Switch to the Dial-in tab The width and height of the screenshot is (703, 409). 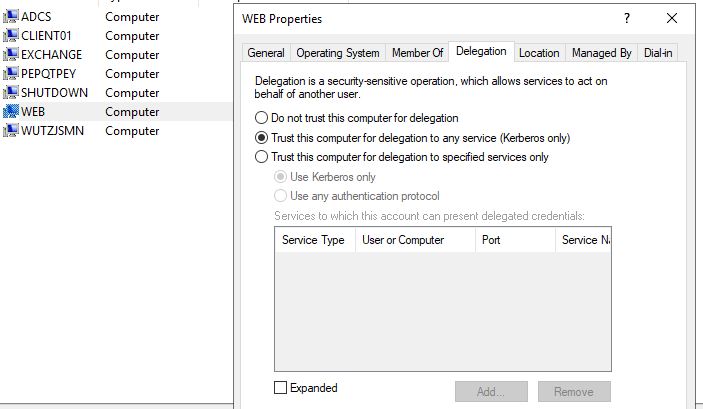pos(657,53)
